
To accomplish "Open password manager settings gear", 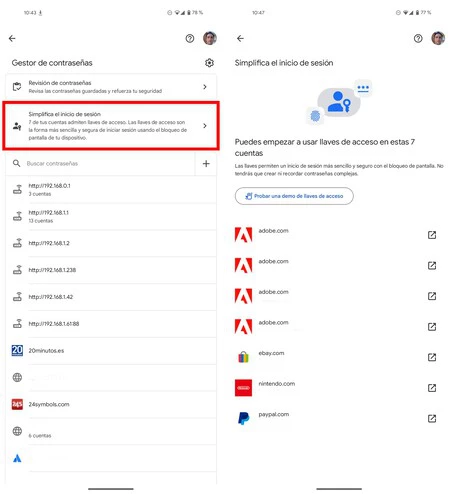I will [209, 63].
